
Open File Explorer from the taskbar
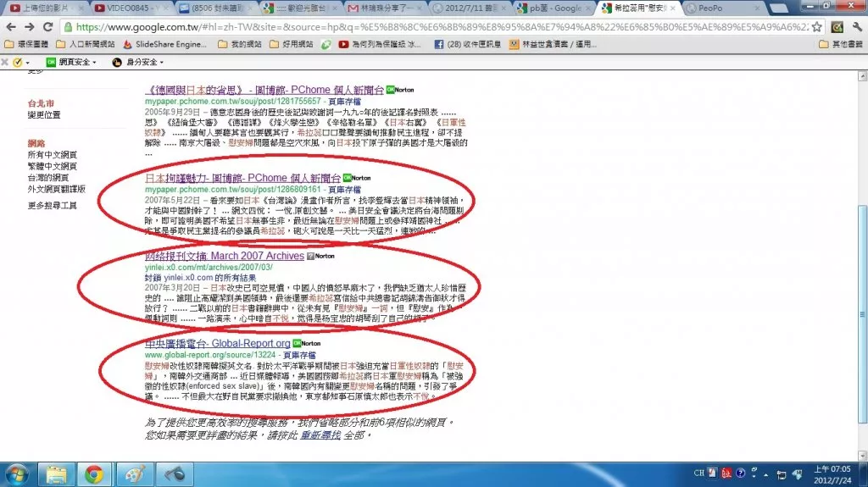(56, 475)
